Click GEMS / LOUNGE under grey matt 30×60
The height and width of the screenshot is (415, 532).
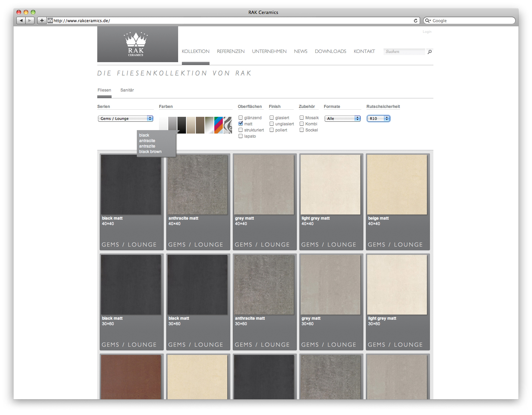329,345
